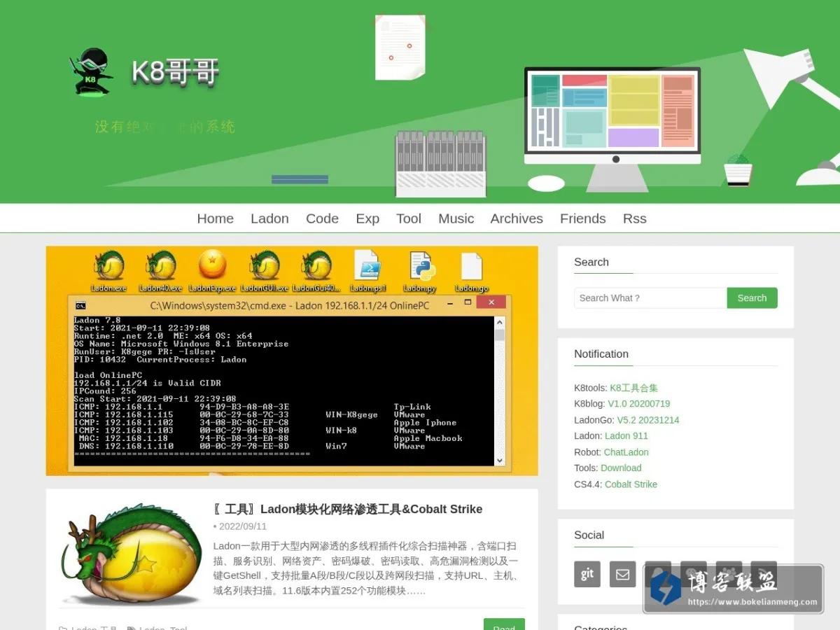Click the post excerpt beginning 'Ladon一款用于大型内网渗透'
This screenshot has height=630, width=840.
pyautogui.click(x=366, y=568)
